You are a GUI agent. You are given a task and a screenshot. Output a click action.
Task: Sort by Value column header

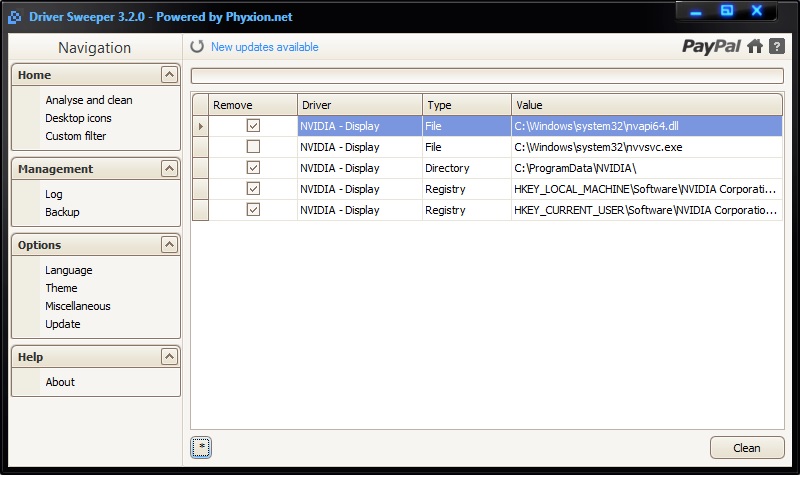click(x=647, y=105)
